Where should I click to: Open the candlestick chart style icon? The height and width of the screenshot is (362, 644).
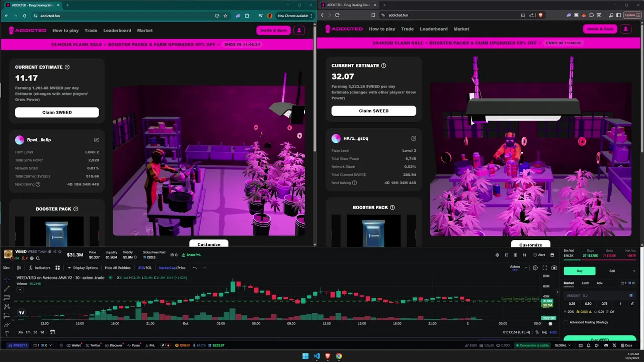click(19, 268)
